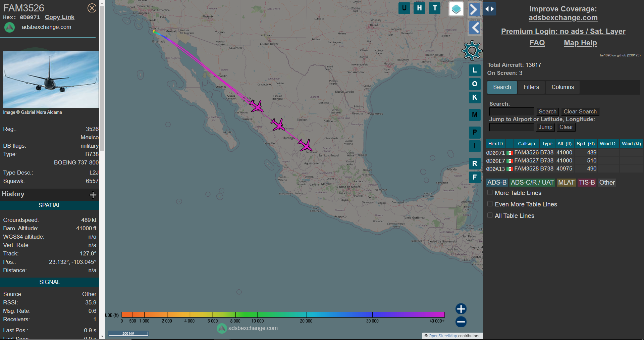This screenshot has height=340, width=644.
Task: Select the northwestern aircraft icon near Parral
Action: [257, 106]
